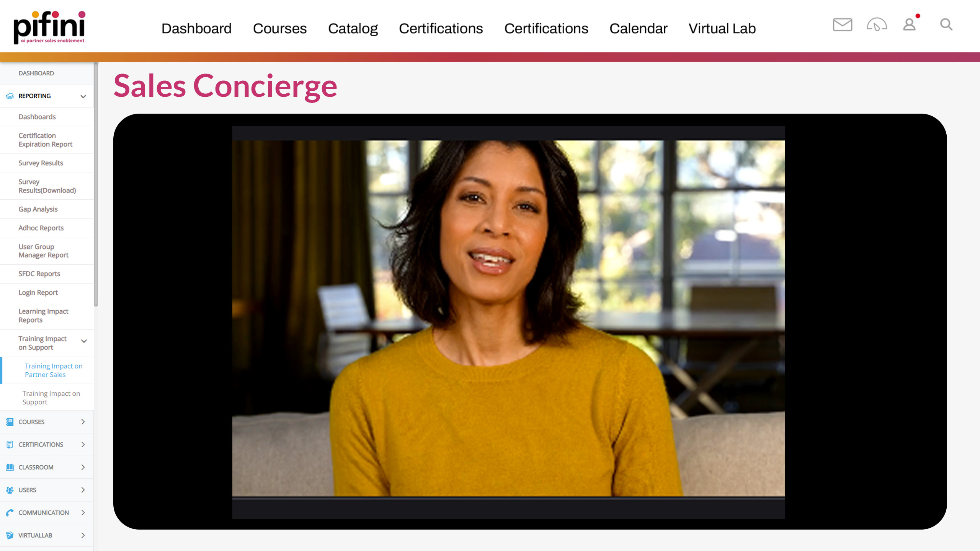Go to the Virtual Lab menu item

[x=722, y=29]
